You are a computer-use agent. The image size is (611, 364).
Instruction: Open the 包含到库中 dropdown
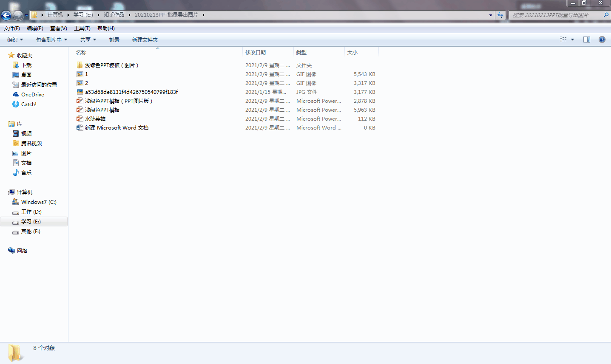[x=51, y=40]
